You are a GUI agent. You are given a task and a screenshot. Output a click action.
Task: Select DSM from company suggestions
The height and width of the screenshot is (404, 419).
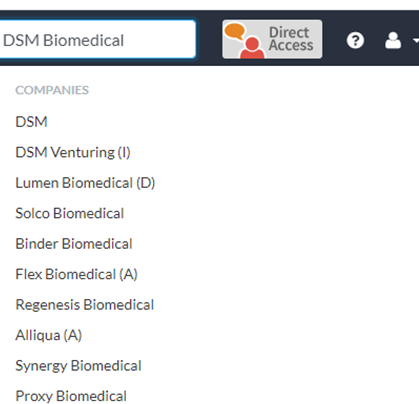(31, 122)
